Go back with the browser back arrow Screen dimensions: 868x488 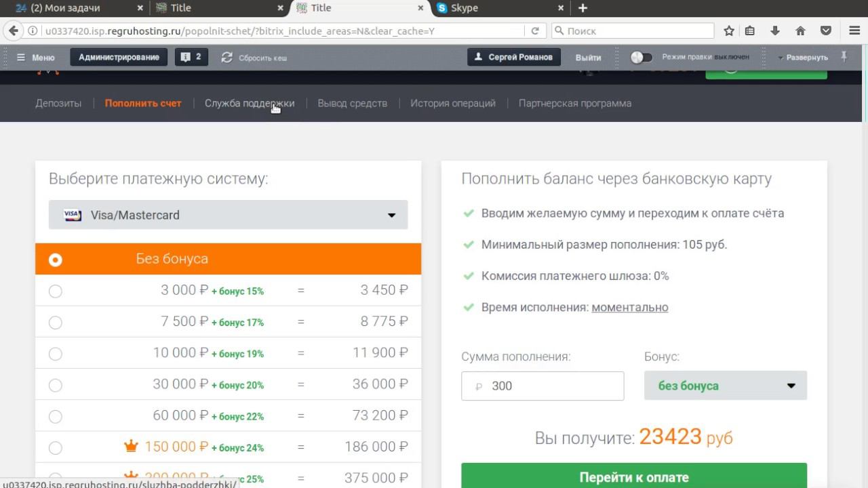click(13, 30)
